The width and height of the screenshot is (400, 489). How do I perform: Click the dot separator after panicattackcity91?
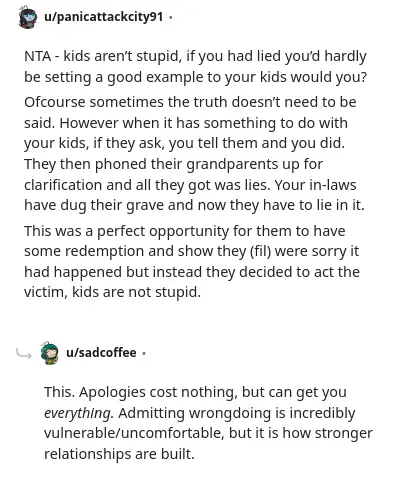(170, 17)
